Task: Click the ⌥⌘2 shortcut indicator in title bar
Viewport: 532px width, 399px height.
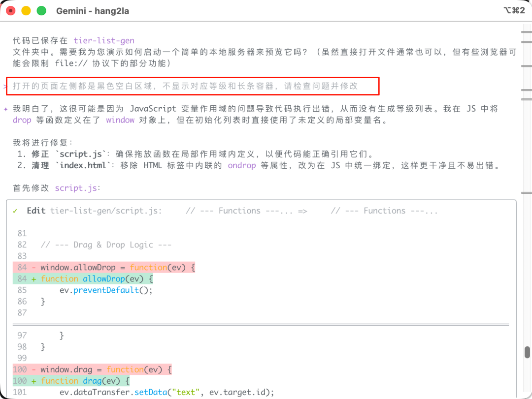Action: click(x=514, y=10)
